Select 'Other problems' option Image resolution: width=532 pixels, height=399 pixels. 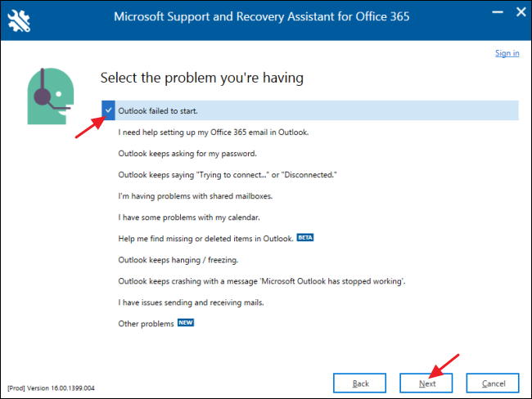[146, 324]
